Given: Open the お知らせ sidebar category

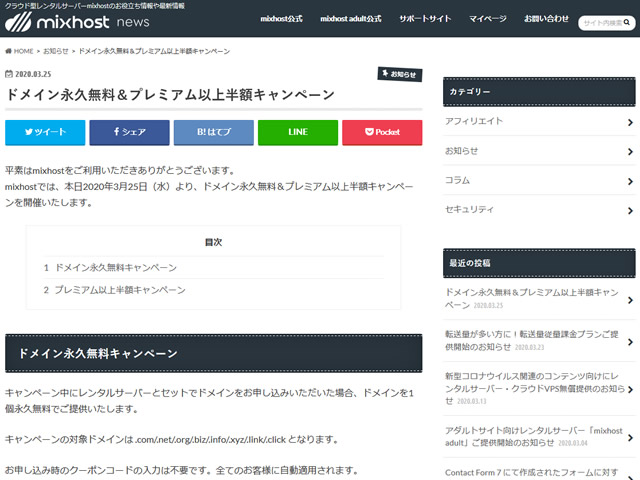Looking at the screenshot, I should [x=461, y=151].
